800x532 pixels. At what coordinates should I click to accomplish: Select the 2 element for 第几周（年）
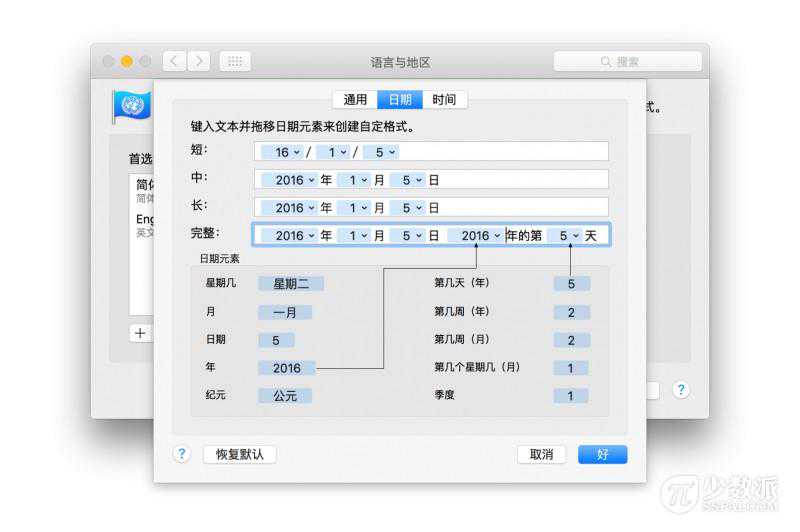(x=571, y=312)
